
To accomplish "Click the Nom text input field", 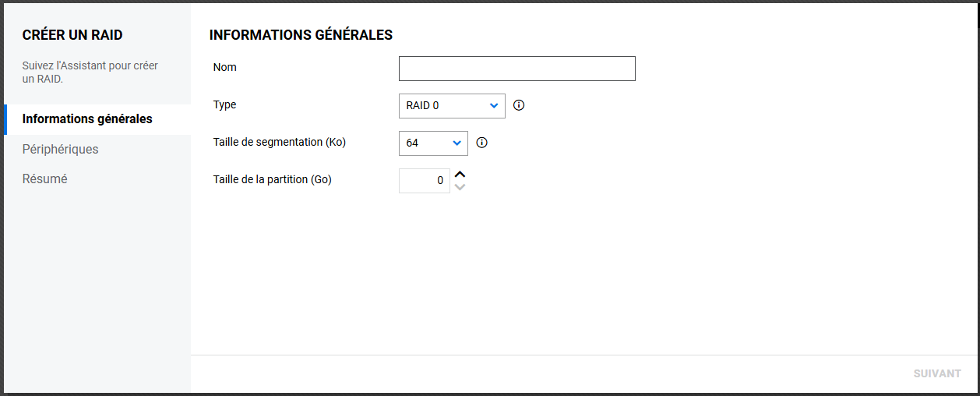I will pos(516,69).
